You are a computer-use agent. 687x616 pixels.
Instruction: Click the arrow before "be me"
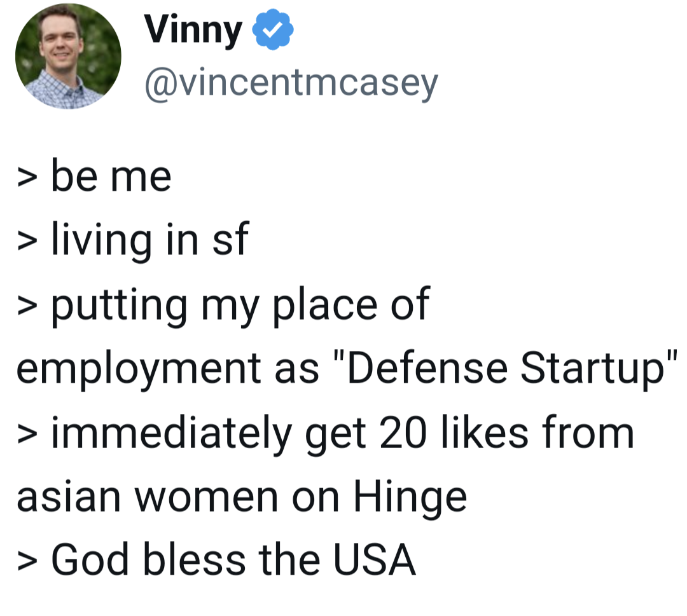(27, 177)
